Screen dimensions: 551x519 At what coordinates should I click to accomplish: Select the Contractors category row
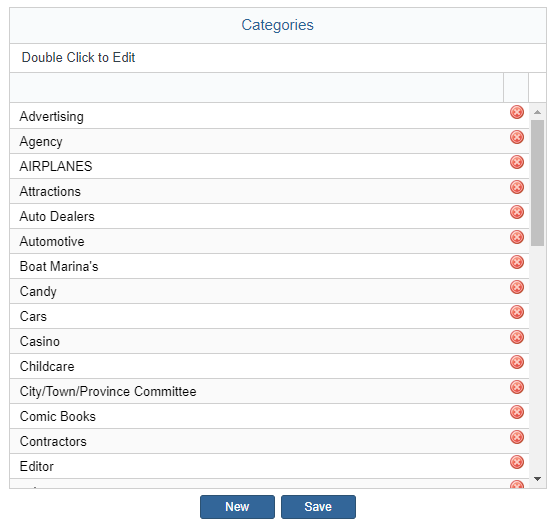click(x=269, y=441)
